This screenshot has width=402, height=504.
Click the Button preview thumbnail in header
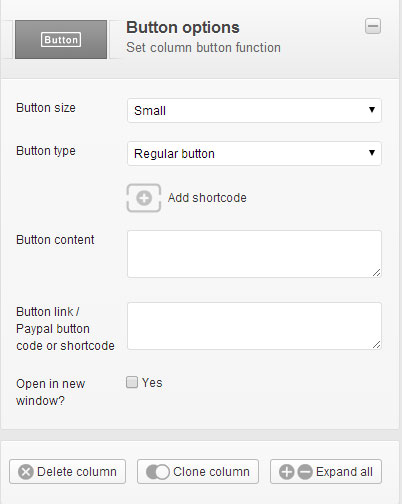(x=61, y=39)
